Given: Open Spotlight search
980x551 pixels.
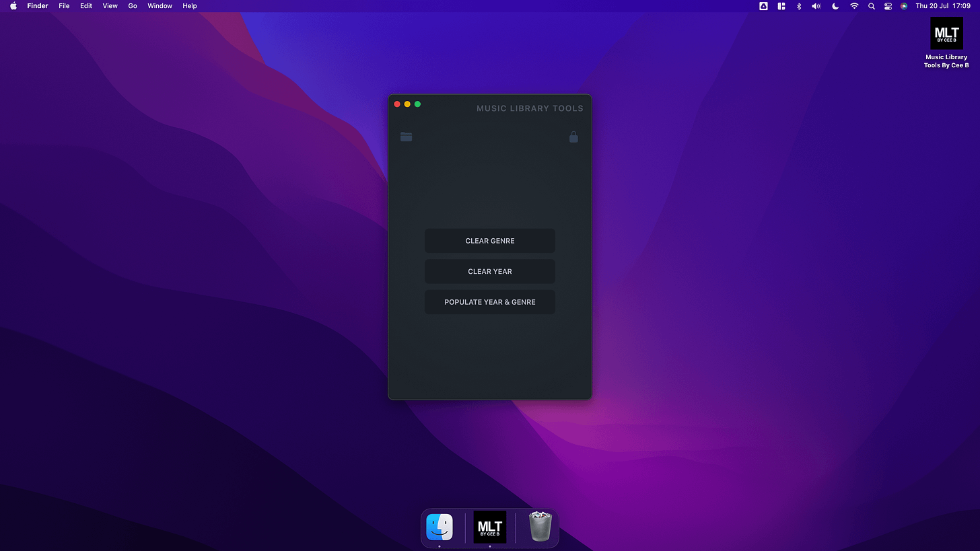Looking at the screenshot, I should click(872, 6).
